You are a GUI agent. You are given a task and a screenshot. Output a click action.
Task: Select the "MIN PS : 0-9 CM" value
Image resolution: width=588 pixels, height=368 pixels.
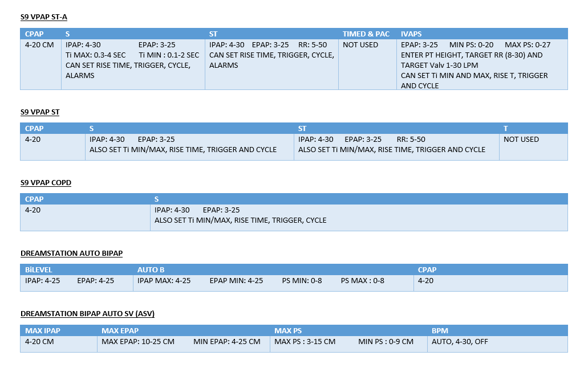[386, 342]
